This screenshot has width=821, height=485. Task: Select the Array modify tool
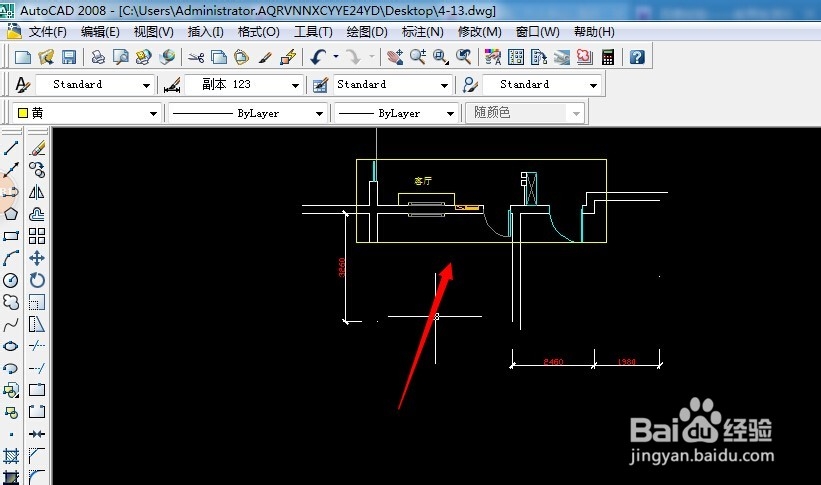[37, 236]
